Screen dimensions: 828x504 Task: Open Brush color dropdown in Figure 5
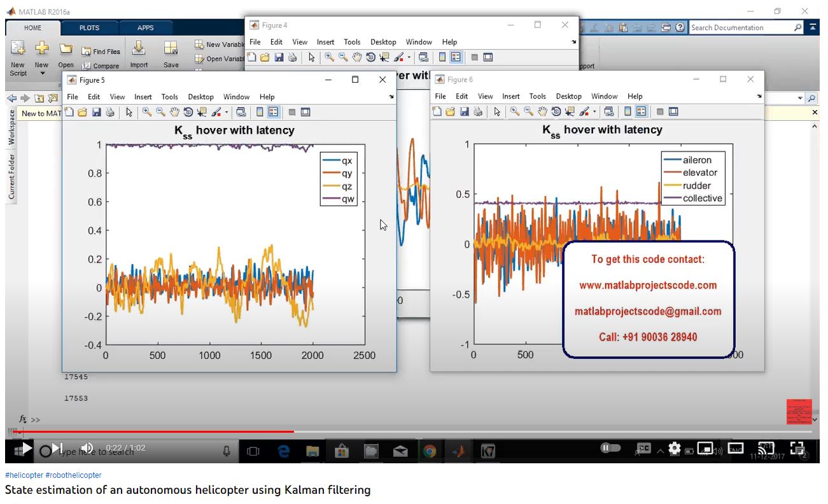coord(227,113)
